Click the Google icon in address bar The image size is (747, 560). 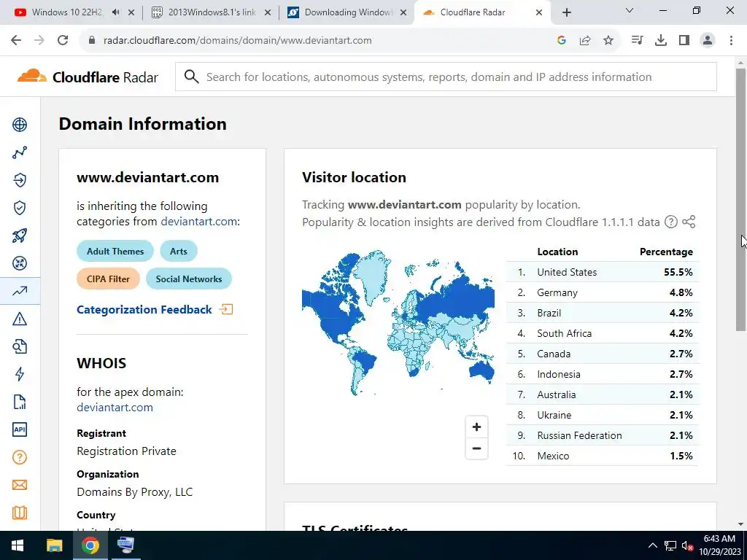pos(562,41)
